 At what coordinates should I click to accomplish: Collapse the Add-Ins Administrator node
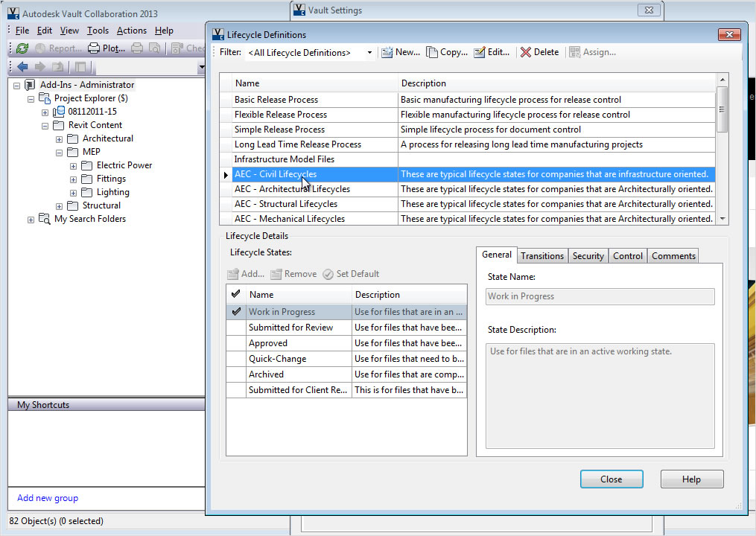tap(17, 86)
